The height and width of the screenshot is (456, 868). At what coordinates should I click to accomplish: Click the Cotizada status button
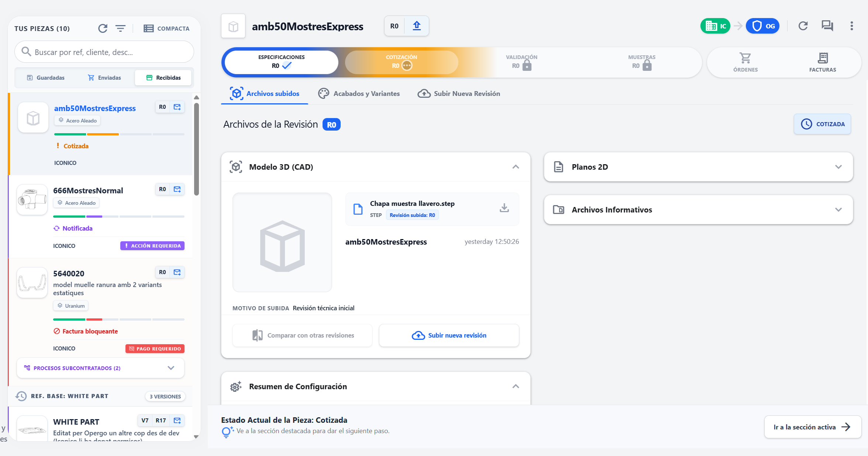click(x=822, y=124)
